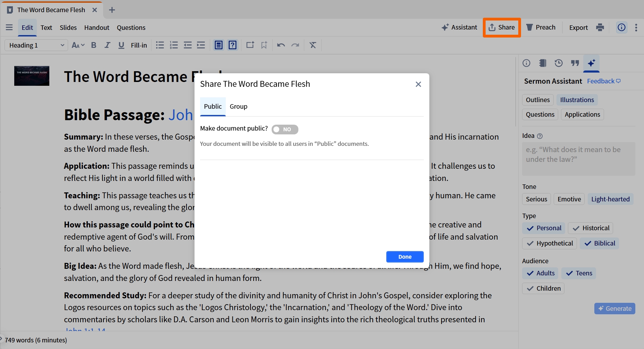The width and height of the screenshot is (644, 349).
Task: Open the Slides tab
Action: 68,27
